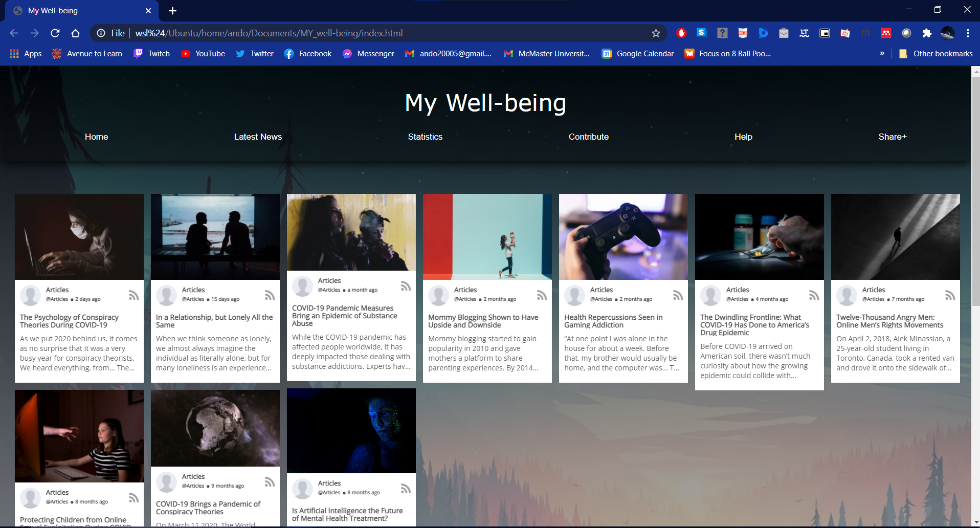This screenshot has width=980, height=528.
Task: Click the vertical scrollbar down arrow
Action: tap(975, 522)
